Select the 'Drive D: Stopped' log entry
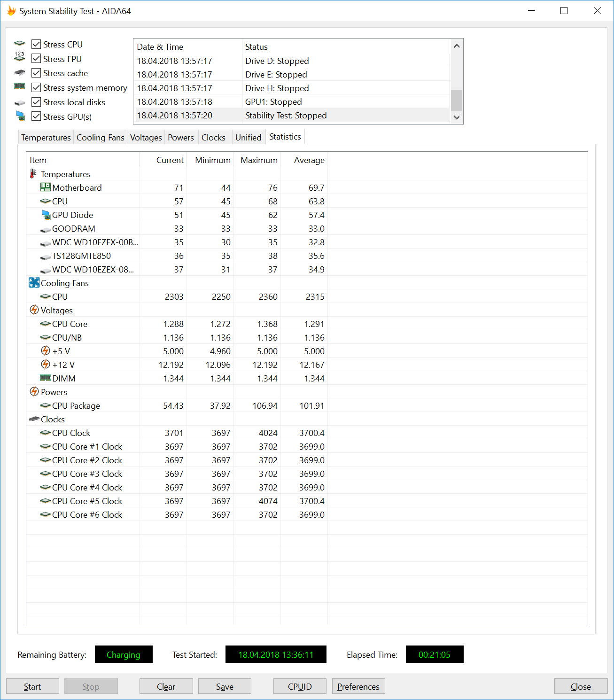This screenshot has width=614, height=700. [291, 61]
